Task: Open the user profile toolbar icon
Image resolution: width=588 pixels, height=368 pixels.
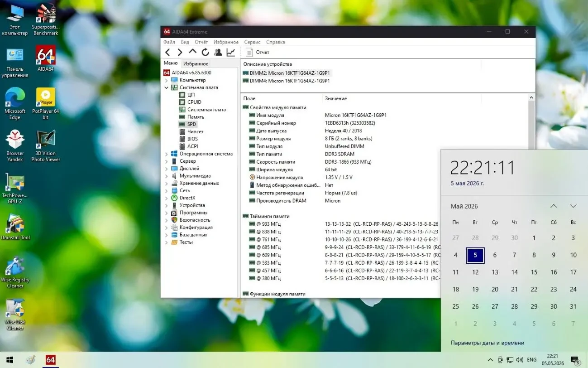Action: coord(218,53)
